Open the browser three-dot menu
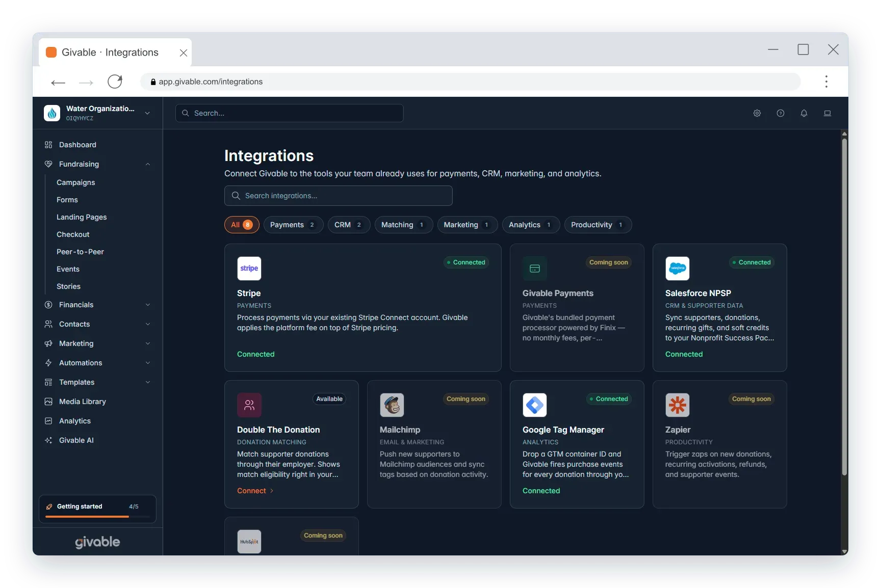 coord(826,82)
